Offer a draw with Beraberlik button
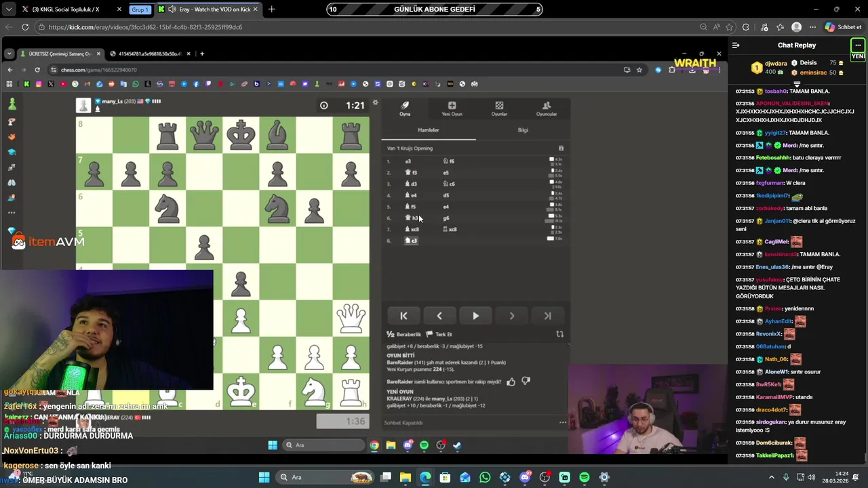This screenshot has width=868, height=488. coord(403,334)
